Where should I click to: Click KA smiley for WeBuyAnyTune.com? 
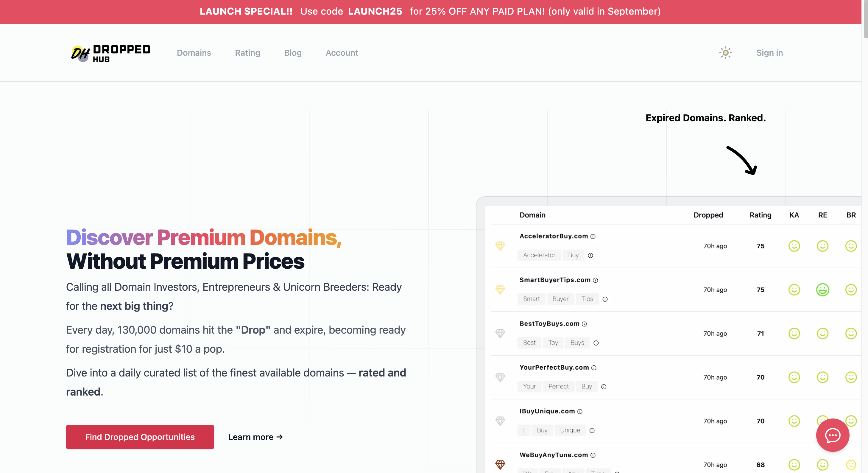(794, 465)
